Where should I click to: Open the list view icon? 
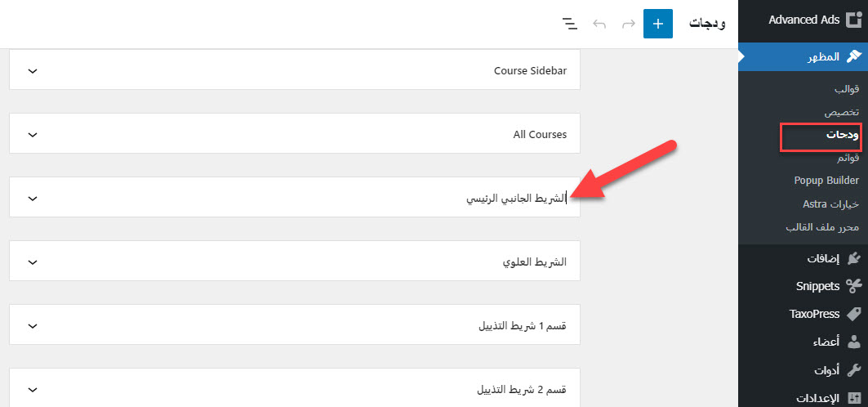click(x=570, y=24)
